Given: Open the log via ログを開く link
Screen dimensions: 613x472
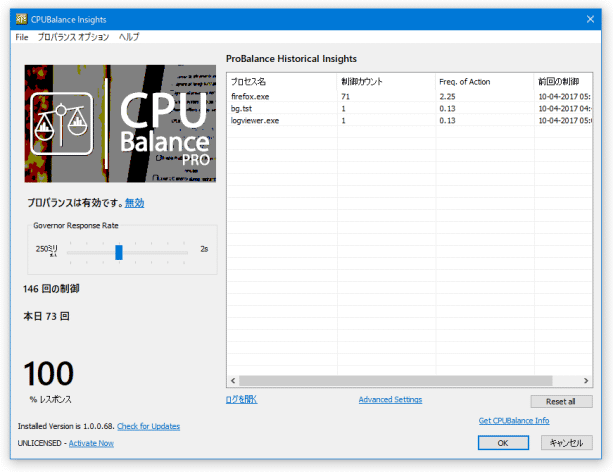Looking at the screenshot, I should click(242, 400).
